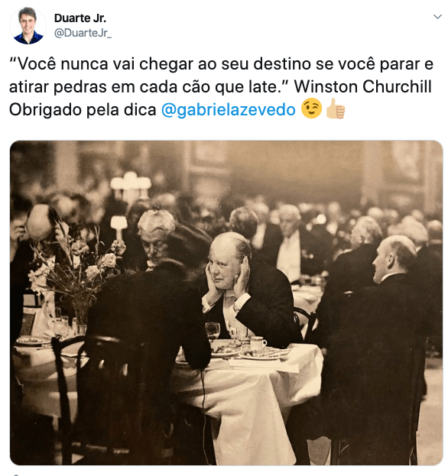Click the wine glass on the table
Screen dimensions: 448x476
(x=213, y=331)
